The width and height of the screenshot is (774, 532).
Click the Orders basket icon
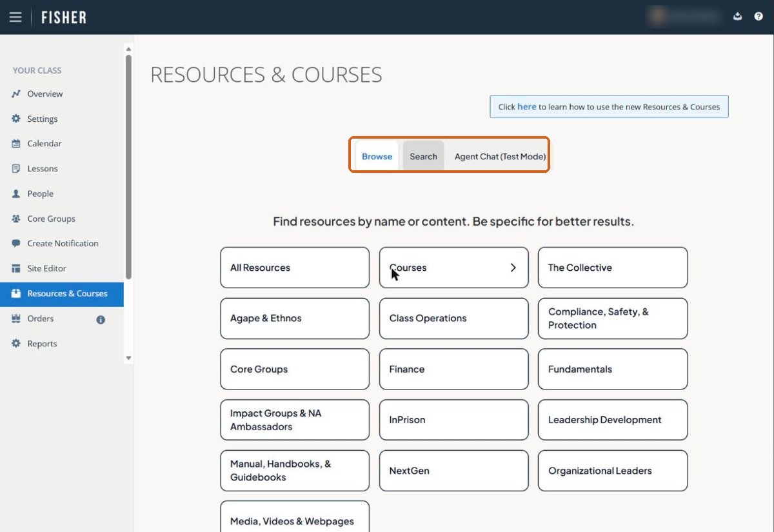16,319
